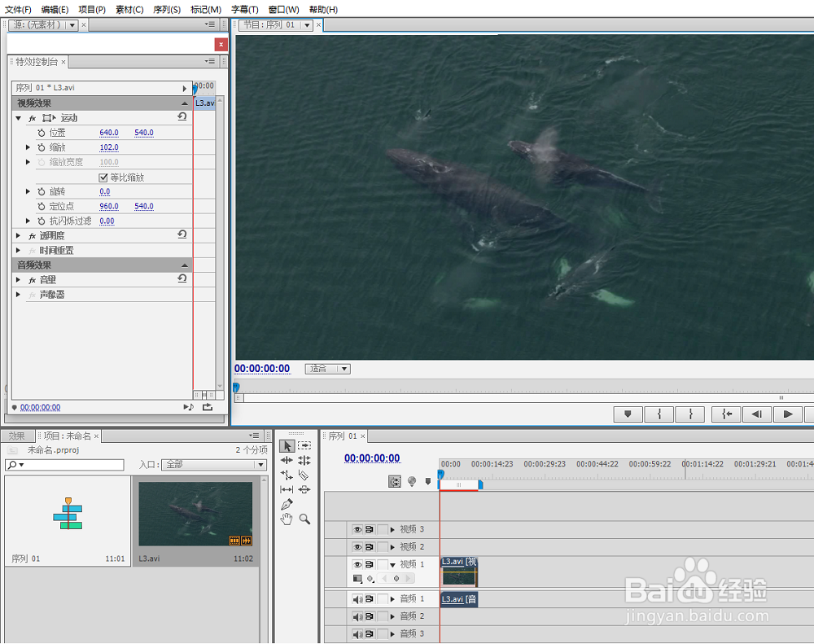Select the Razor tool

click(304, 475)
